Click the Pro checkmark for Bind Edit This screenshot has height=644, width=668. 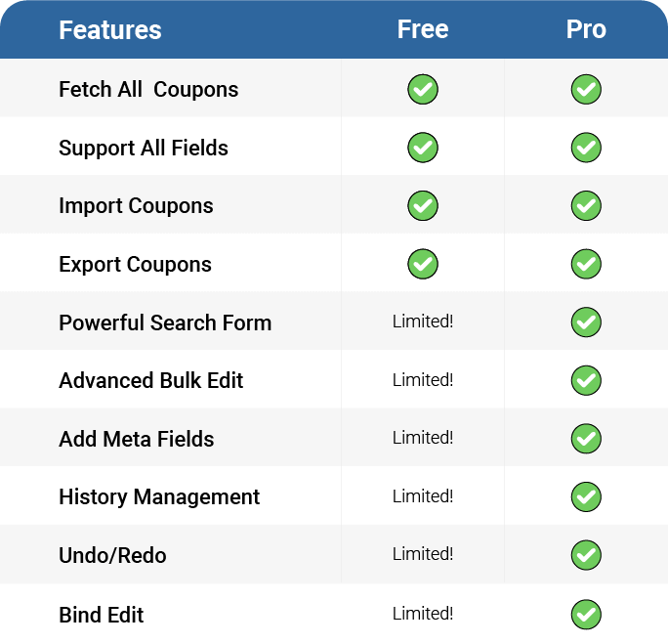[x=586, y=615]
